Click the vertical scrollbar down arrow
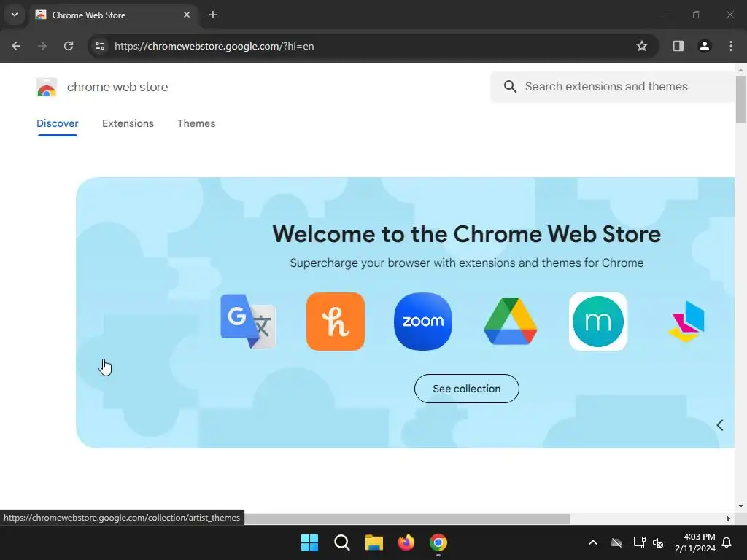The width and height of the screenshot is (747, 560). tap(740, 506)
